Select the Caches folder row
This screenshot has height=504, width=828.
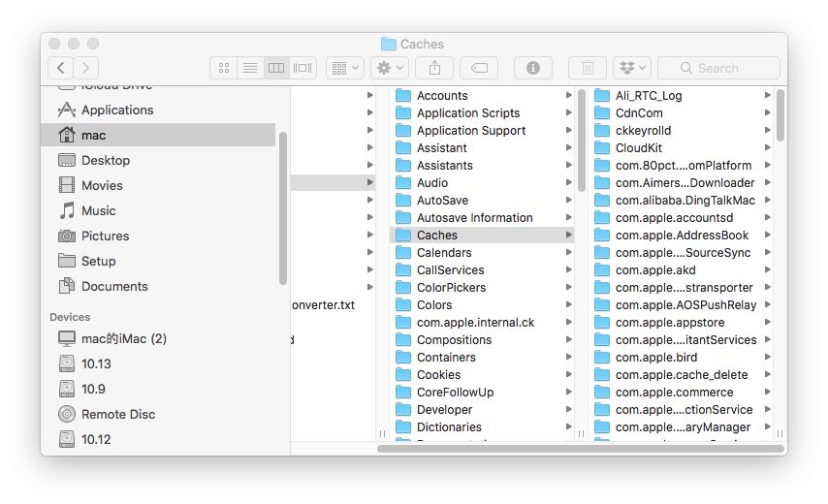click(482, 235)
